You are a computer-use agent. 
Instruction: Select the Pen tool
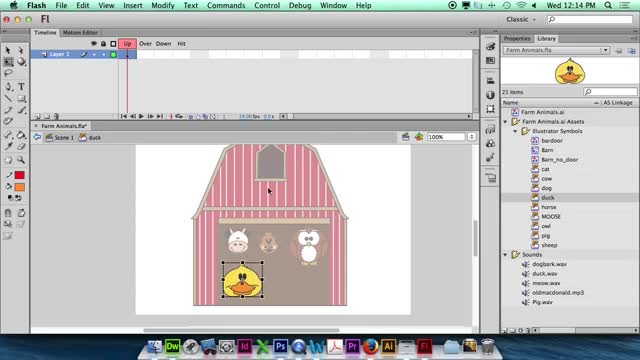(8, 87)
